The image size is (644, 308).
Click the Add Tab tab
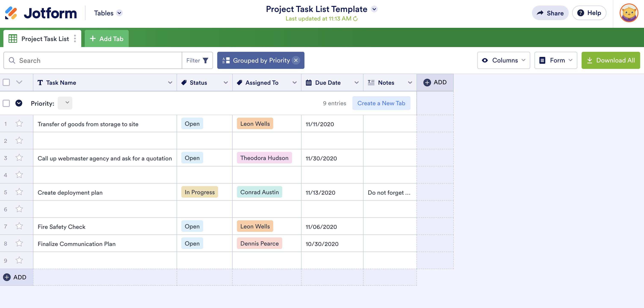(106, 39)
